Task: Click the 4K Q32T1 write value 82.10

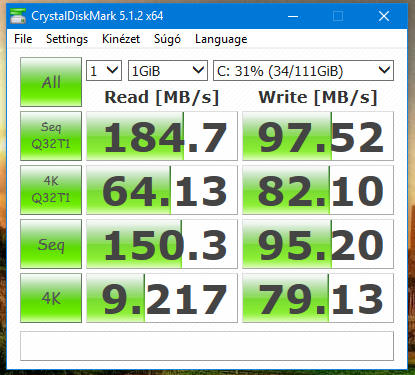Action: pos(318,190)
